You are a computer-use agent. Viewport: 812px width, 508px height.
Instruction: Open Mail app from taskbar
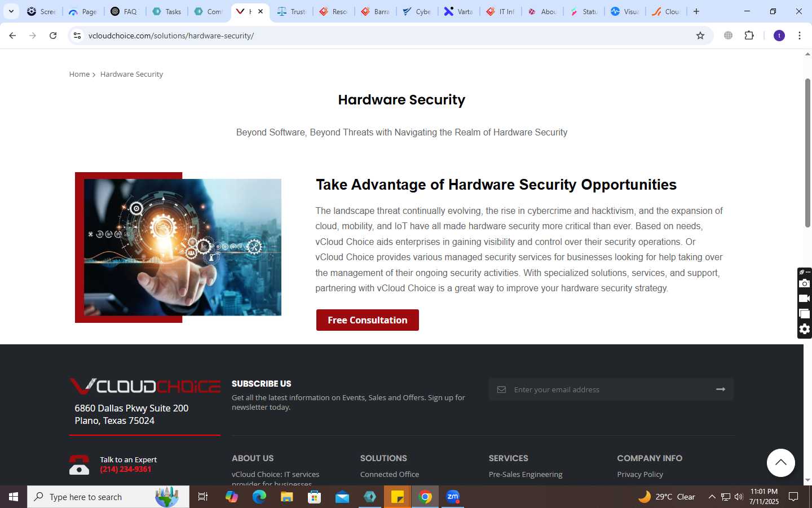(342, 497)
